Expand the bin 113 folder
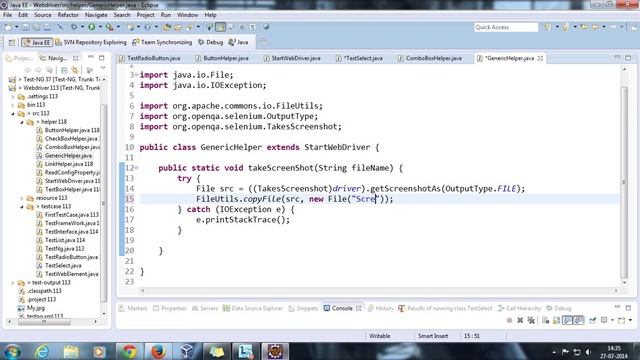 (13, 105)
